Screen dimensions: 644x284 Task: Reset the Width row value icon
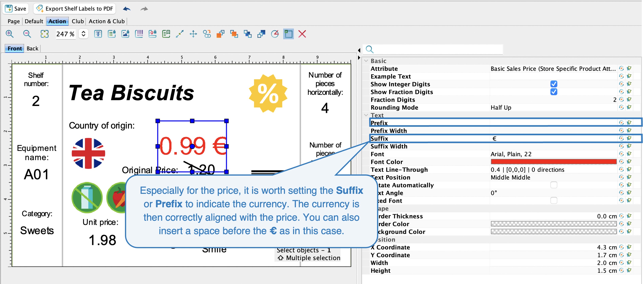[621, 262]
